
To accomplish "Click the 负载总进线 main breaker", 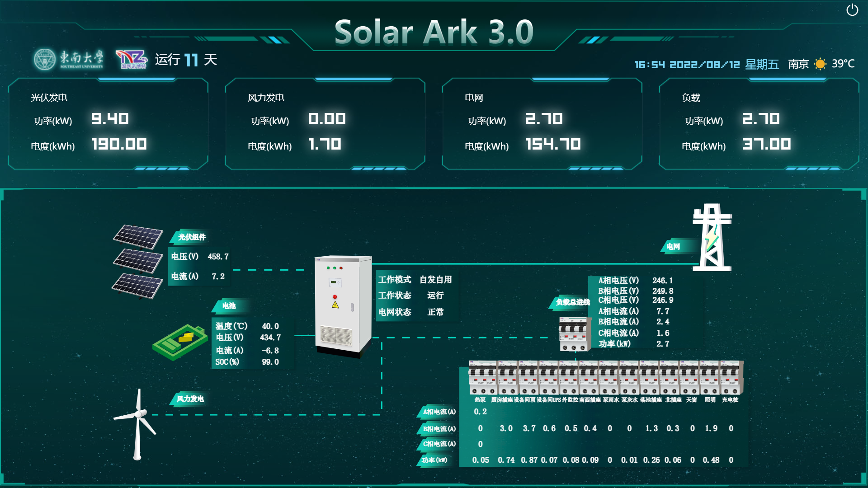I will coord(574,334).
